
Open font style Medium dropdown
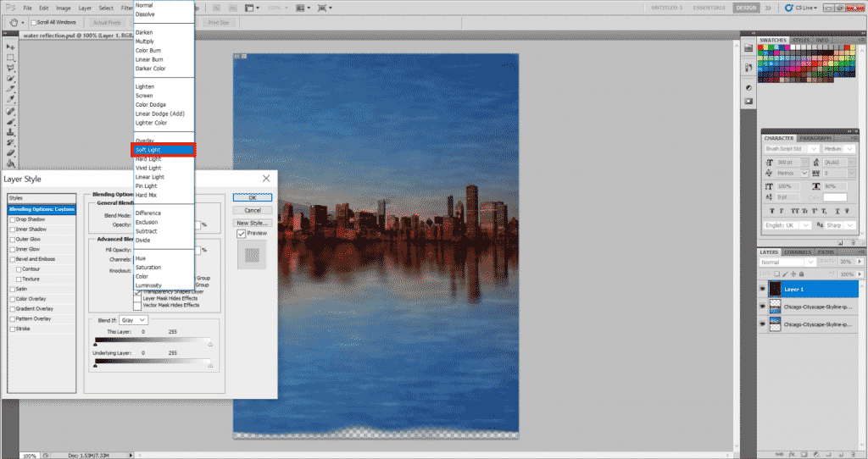pos(839,149)
